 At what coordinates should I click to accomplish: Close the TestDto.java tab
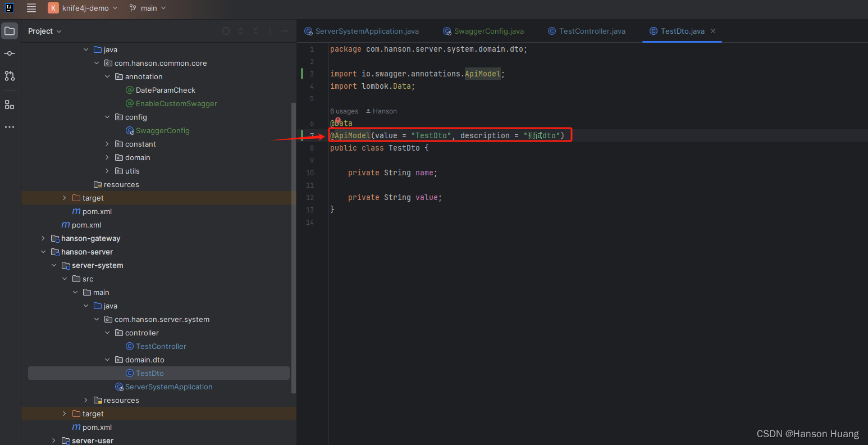713,31
